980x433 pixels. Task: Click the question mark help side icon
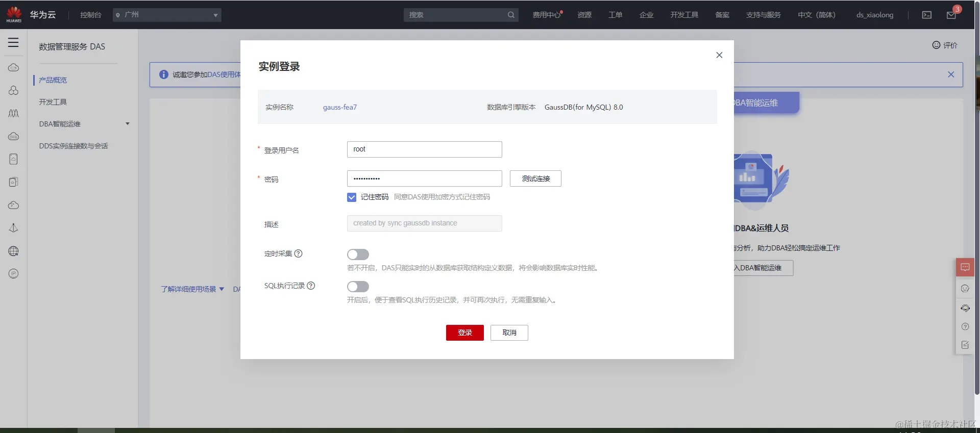(965, 327)
